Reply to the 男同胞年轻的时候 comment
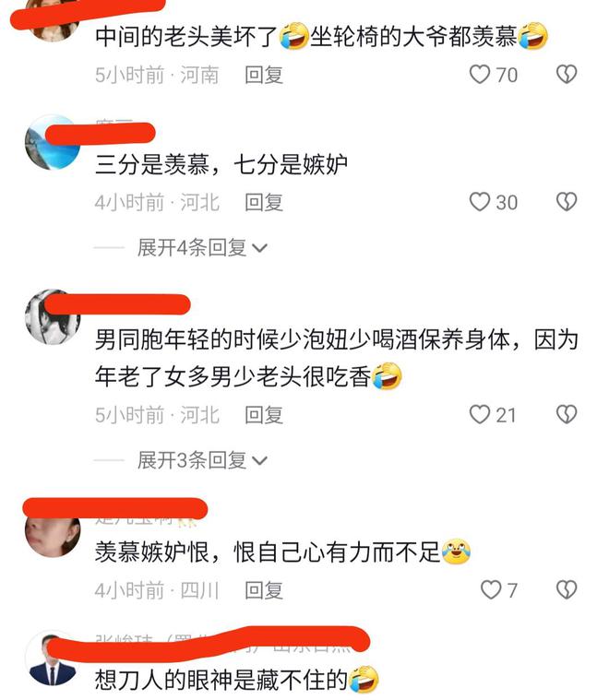Screen dimensions: 609x700 click(x=264, y=415)
